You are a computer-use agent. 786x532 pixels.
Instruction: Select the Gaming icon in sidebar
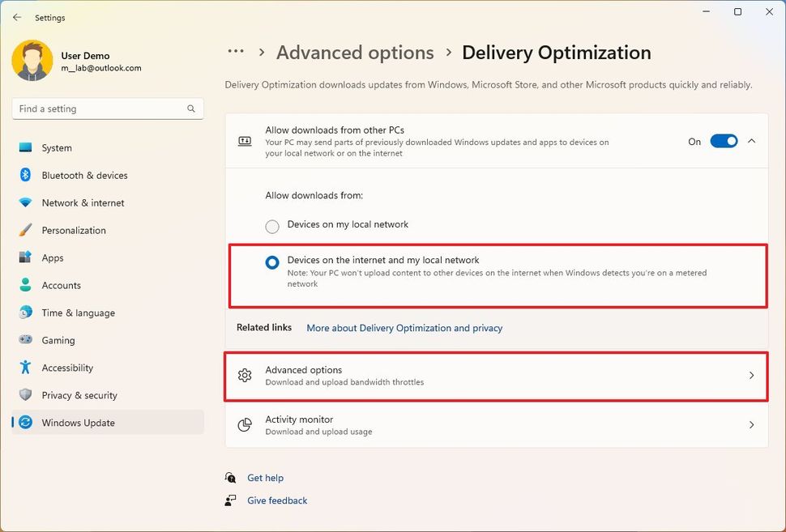coord(23,340)
